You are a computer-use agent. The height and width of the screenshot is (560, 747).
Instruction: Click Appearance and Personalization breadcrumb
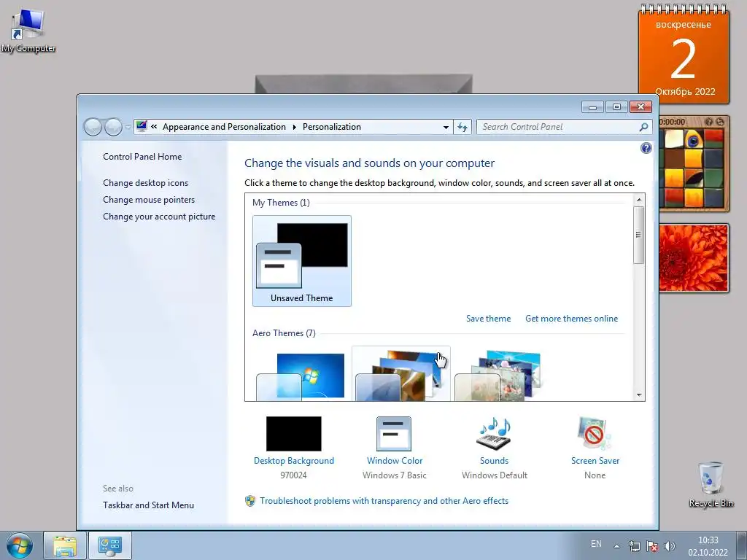tap(224, 127)
